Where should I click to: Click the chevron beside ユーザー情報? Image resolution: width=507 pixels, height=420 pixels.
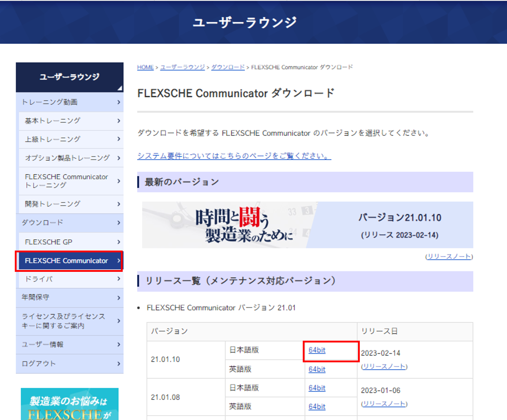pyautogui.click(x=119, y=345)
